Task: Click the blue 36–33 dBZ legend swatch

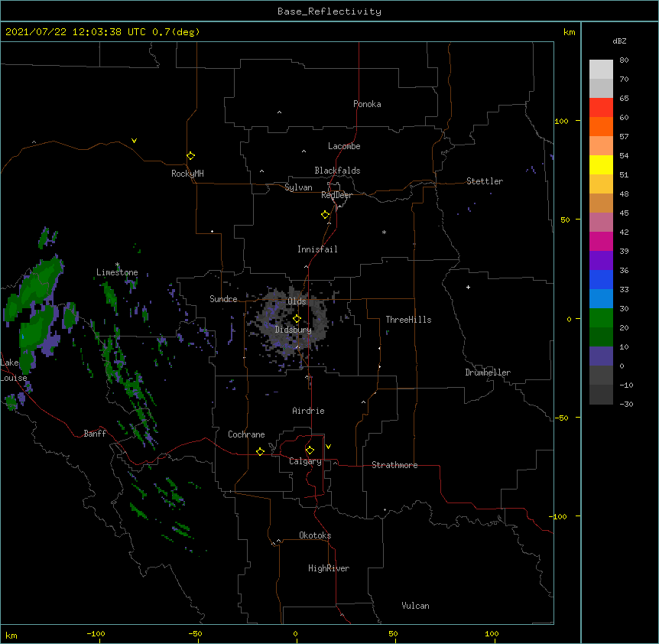Action: [601, 279]
